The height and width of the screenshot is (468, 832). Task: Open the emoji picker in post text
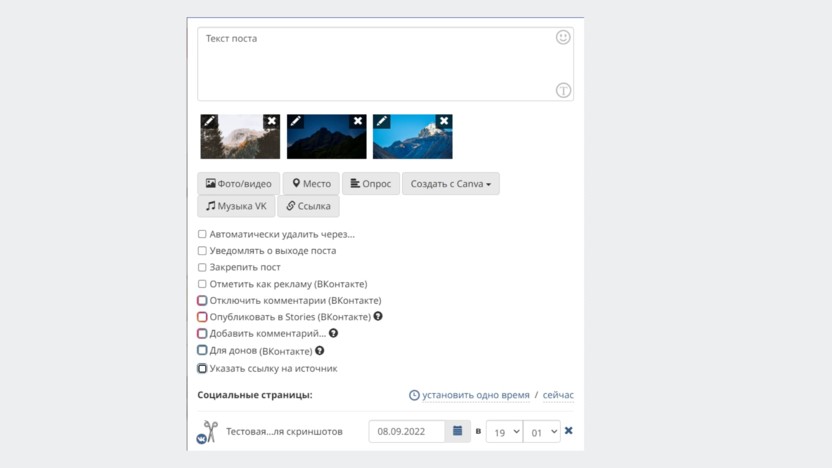pyautogui.click(x=563, y=37)
